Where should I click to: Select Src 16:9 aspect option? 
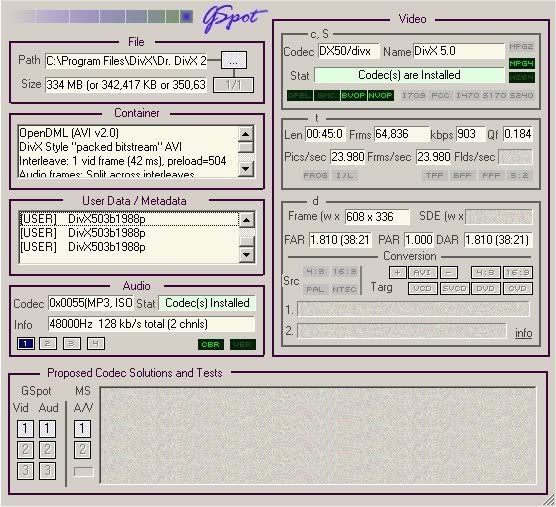[x=344, y=272]
